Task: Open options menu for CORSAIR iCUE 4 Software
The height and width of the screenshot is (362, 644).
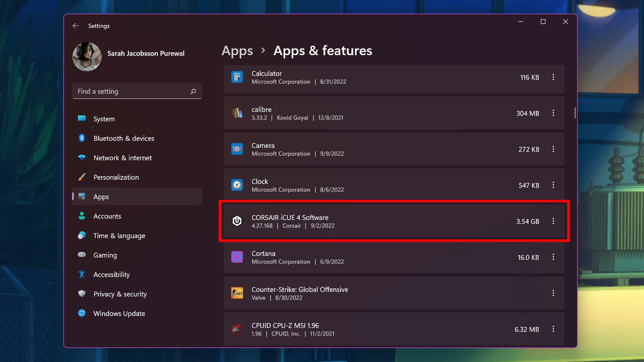Action: pos(553,221)
